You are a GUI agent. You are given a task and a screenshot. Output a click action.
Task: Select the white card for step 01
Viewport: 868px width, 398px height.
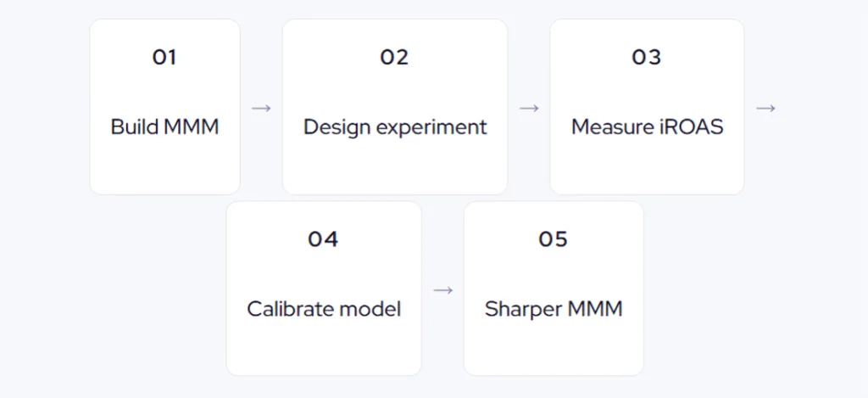164,165
